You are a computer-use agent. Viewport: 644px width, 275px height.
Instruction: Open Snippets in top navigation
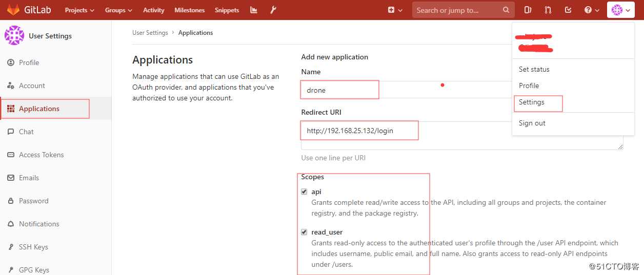tap(227, 10)
